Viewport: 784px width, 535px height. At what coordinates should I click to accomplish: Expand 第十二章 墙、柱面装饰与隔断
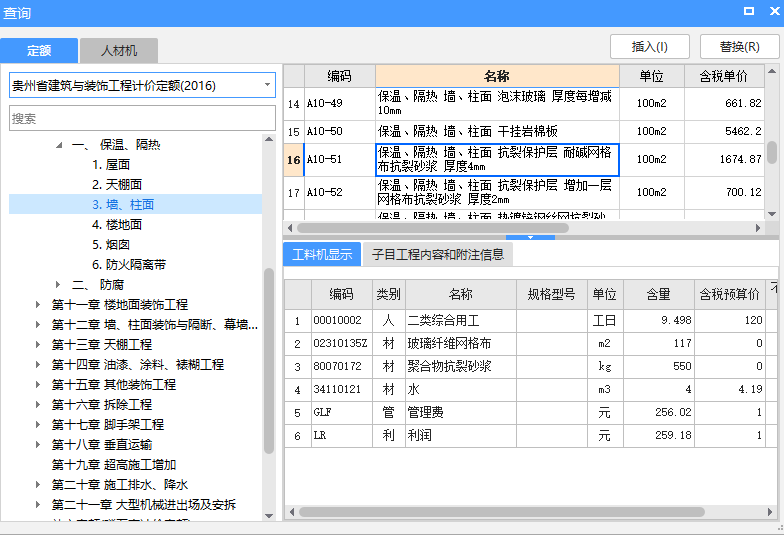point(38,324)
